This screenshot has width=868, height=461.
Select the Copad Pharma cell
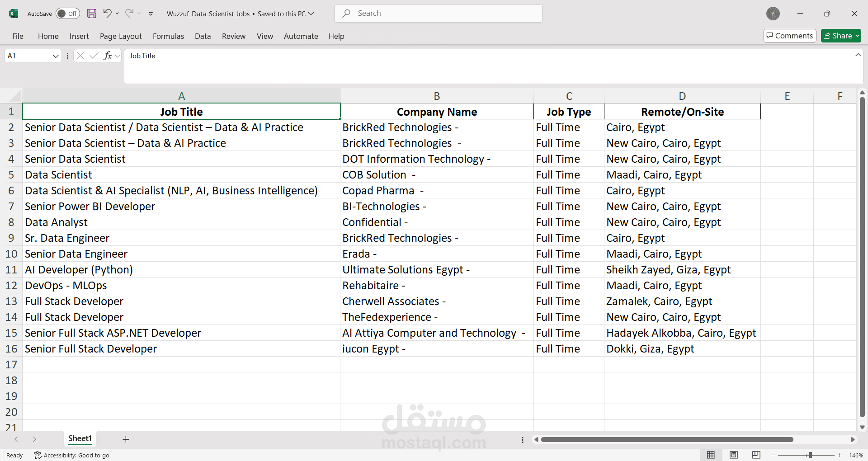(437, 191)
